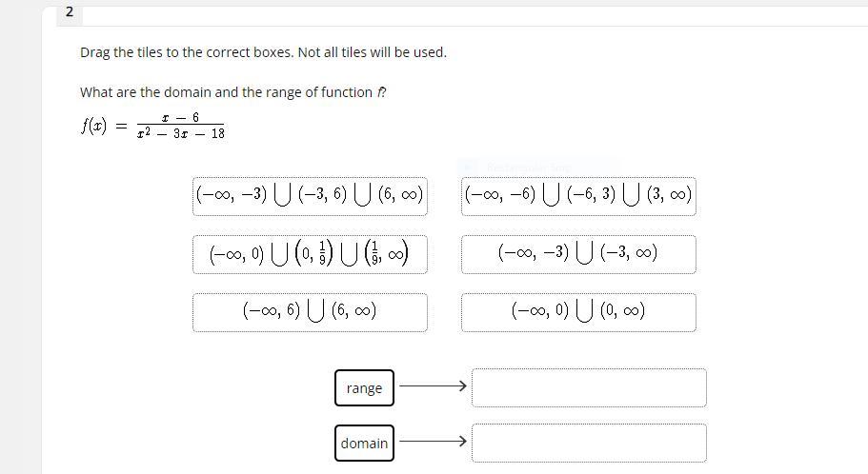Image resolution: width=868 pixels, height=474 pixels.
Task: Choose tile (−∞, −3) ∪ (−3, ∞)
Action: (x=578, y=254)
